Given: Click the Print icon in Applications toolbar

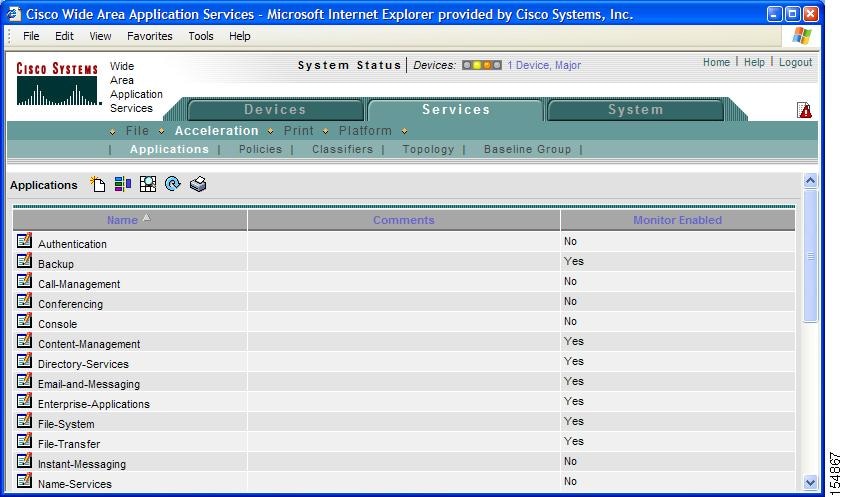Looking at the screenshot, I should (x=198, y=184).
